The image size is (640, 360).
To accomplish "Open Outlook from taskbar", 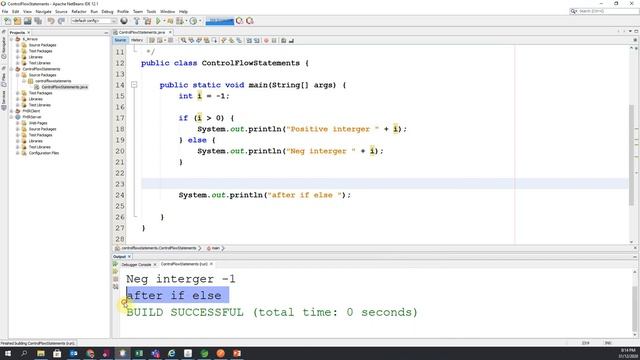I will pyautogui.click(x=73, y=353).
